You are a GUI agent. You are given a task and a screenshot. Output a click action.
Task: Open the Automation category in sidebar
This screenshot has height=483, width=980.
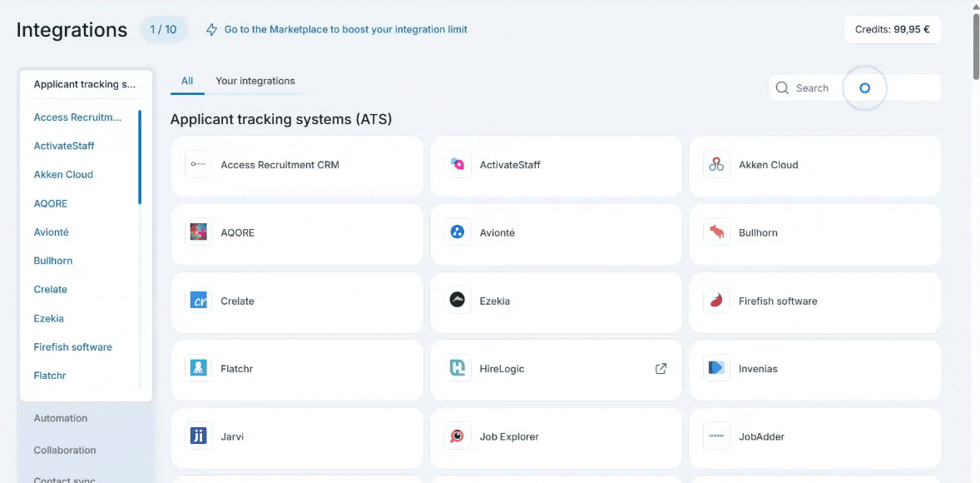pyautogui.click(x=61, y=418)
